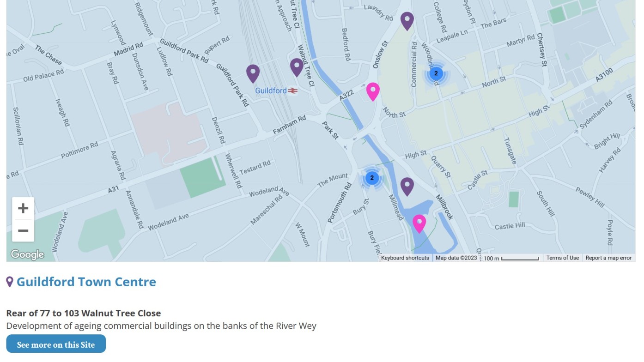
Task: Click the purple pin near Laundry Rd
Action: tap(407, 21)
